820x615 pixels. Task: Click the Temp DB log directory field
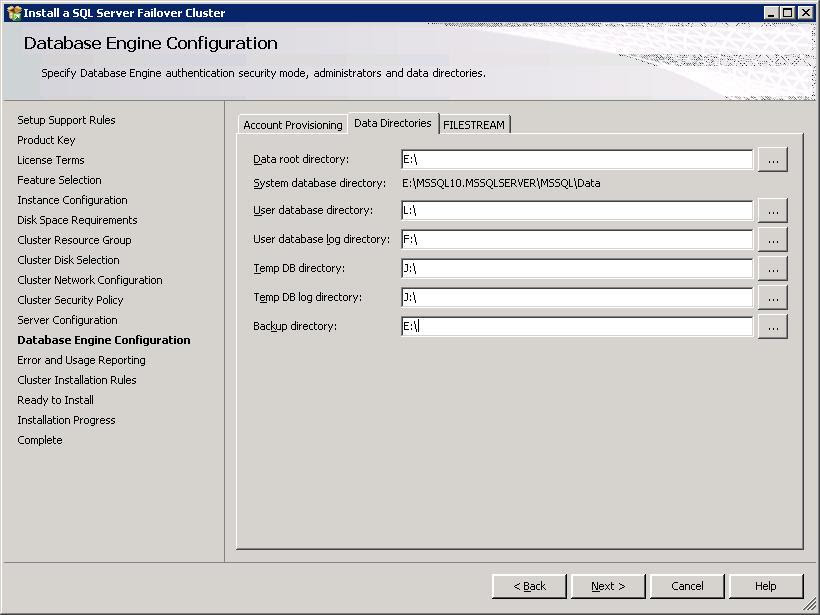coord(577,298)
